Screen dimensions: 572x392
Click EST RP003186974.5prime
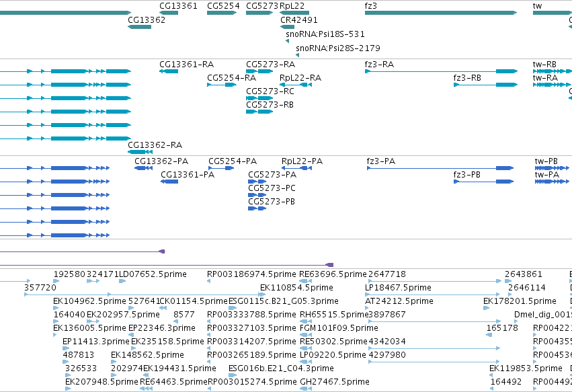251,274
